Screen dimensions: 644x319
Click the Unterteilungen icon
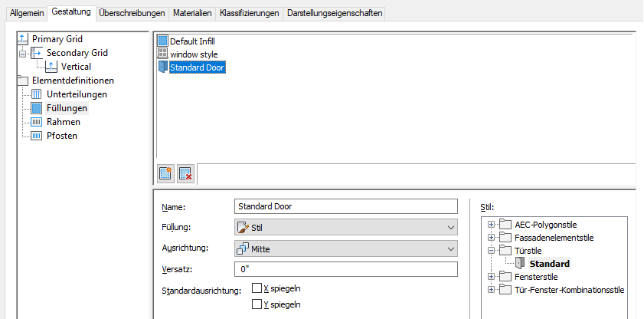[x=37, y=94]
